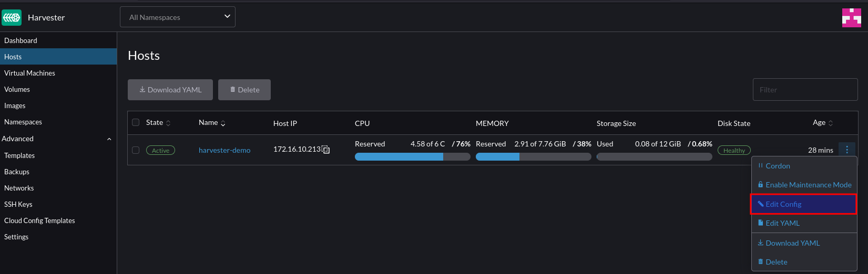Collapse the Advanced sidebar section
The height and width of the screenshot is (274, 868).
(x=109, y=139)
